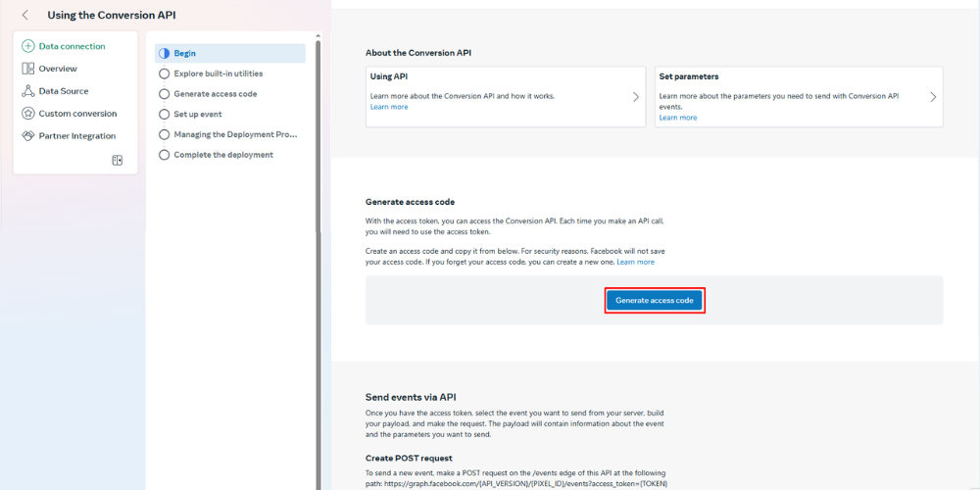980x490 pixels.
Task: Jump to Complete the deployment step
Action: click(x=223, y=155)
